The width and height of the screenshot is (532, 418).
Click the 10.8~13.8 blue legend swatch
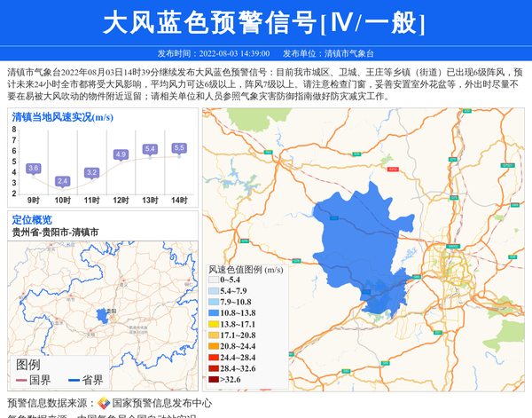213,313
